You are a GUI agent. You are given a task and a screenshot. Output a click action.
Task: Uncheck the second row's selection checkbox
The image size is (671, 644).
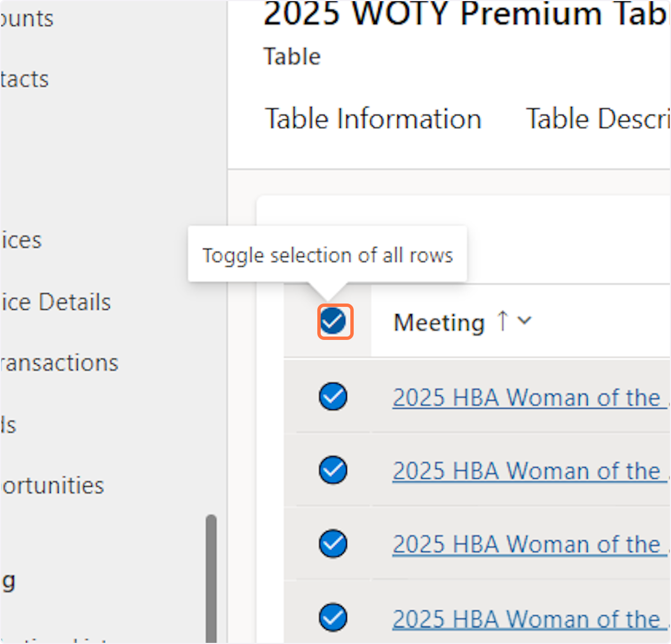[334, 470]
